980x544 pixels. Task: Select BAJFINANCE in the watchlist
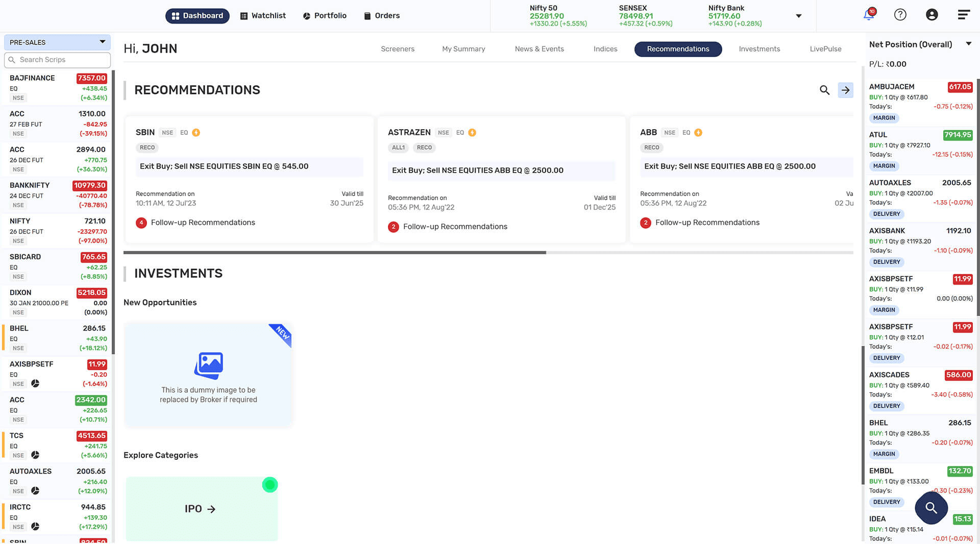click(x=56, y=88)
